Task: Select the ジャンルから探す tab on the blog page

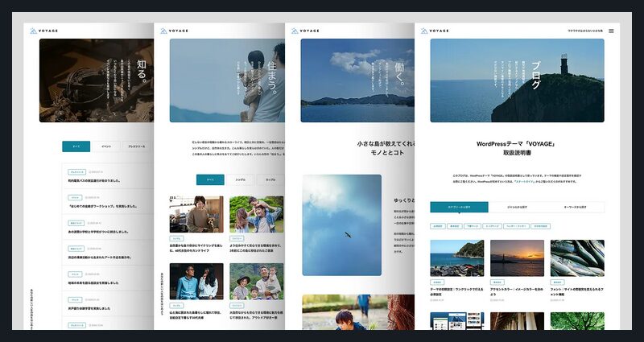Action: tap(517, 207)
